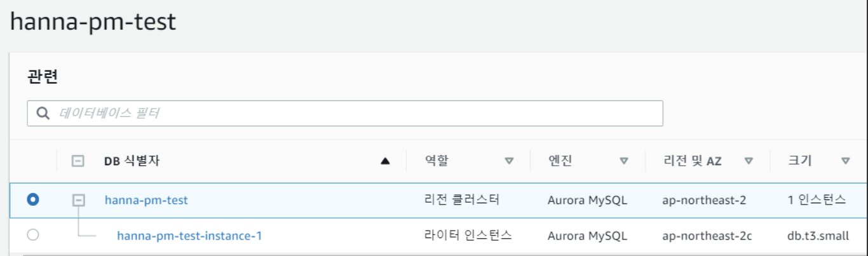Click the 엔진 column sort arrow

coord(624,161)
